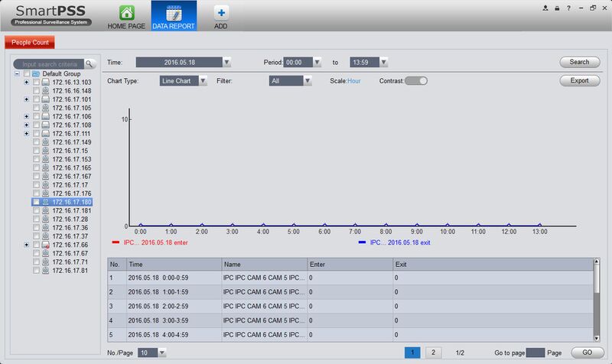Viewport: 612px width, 364px height.
Task: Select the DATA REPORT calendar icon
Action: (174, 13)
